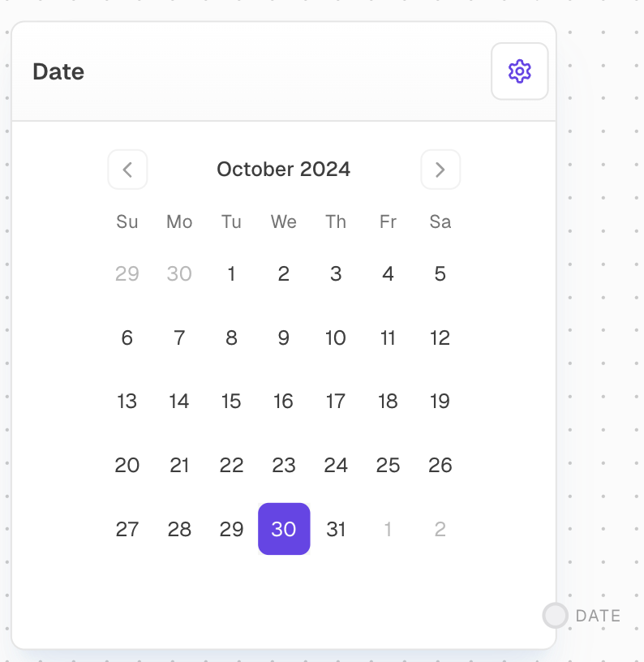Viewport: 644px width, 662px height.
Task: Pick October 25 on the calendar
Action: [388, 465]
